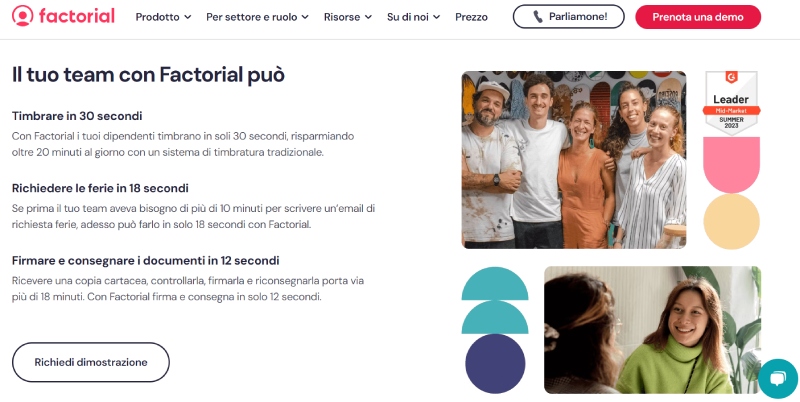Image resolution: width=800 pixels, height=402 pixels.
Task: Click the pink half-circle shape
Action: (731, 164)
